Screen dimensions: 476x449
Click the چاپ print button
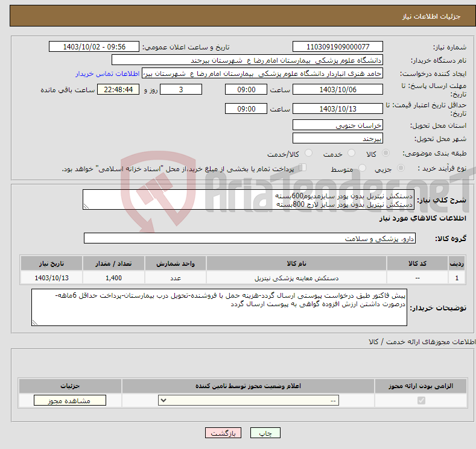(265, 433)
